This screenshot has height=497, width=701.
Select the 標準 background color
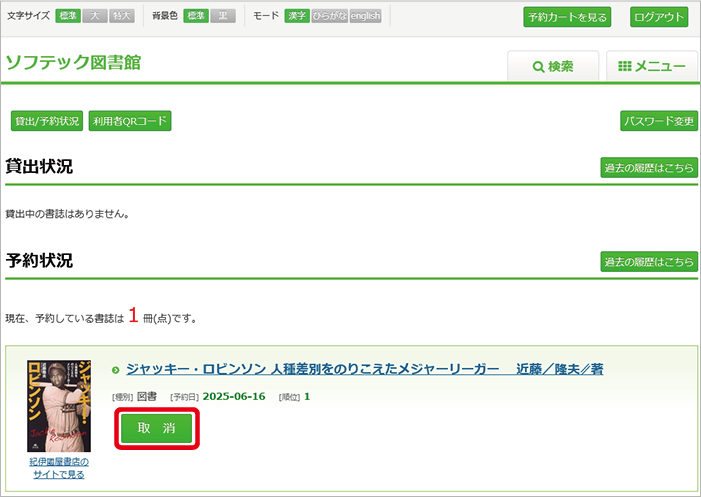tap(196, 16)
